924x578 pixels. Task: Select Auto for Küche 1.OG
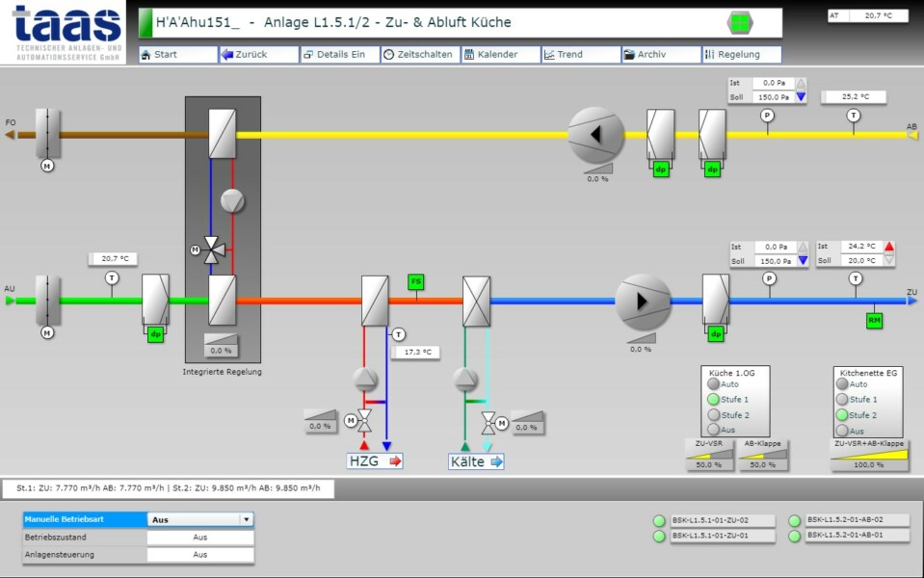[x=714, y=383]
